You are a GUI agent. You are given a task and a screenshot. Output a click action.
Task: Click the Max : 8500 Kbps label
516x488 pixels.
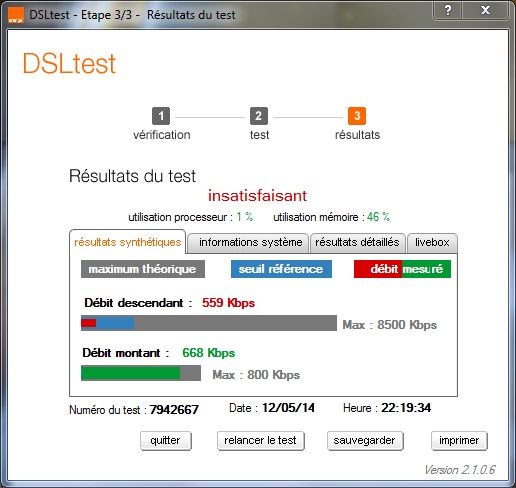[x=389, y=325]
